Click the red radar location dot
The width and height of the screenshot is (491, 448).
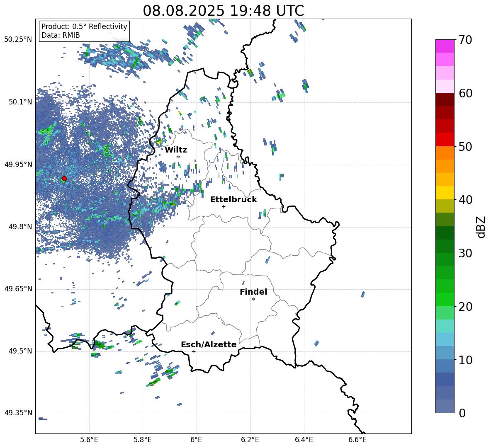(64, 179)
